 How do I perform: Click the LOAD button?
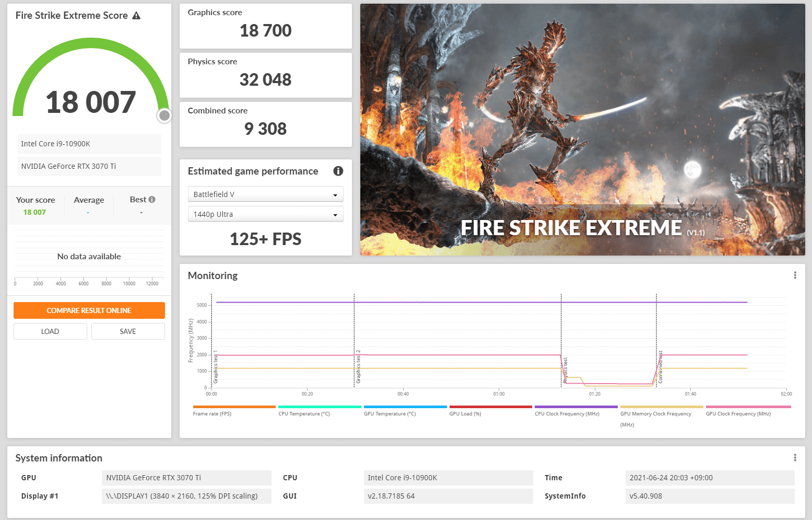click(50, 331)
